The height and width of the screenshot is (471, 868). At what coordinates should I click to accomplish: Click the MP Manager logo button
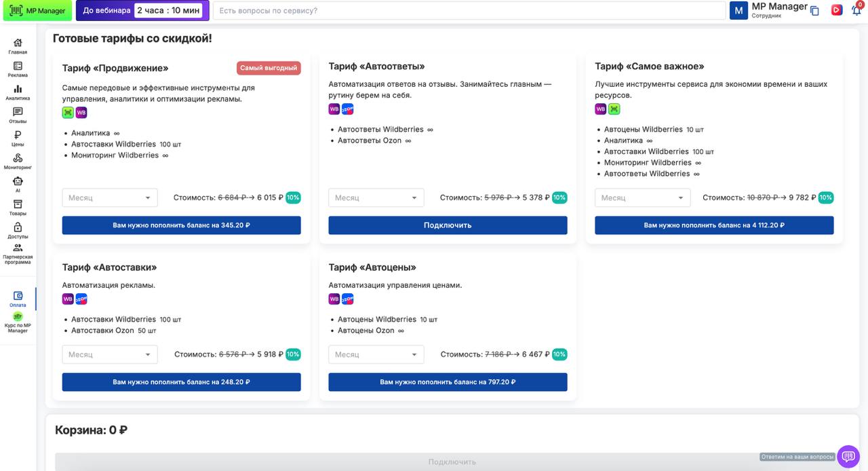(37, 11)
